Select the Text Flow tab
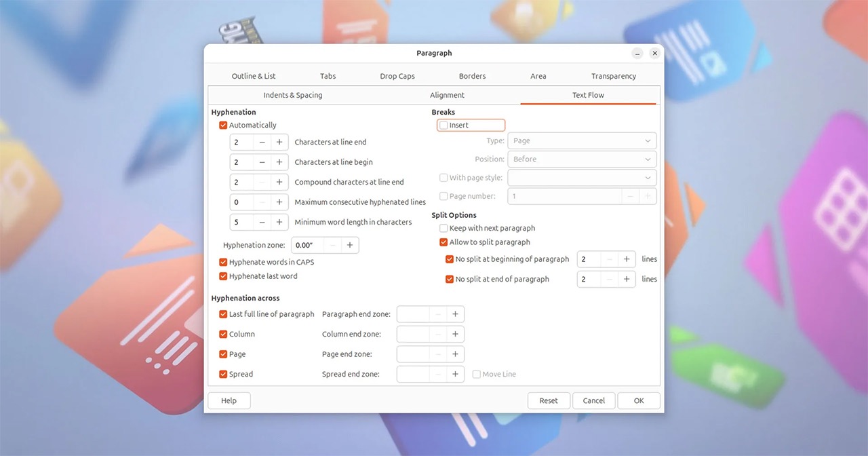The width and height of the screenshot is (868, 456). point(588,95)
